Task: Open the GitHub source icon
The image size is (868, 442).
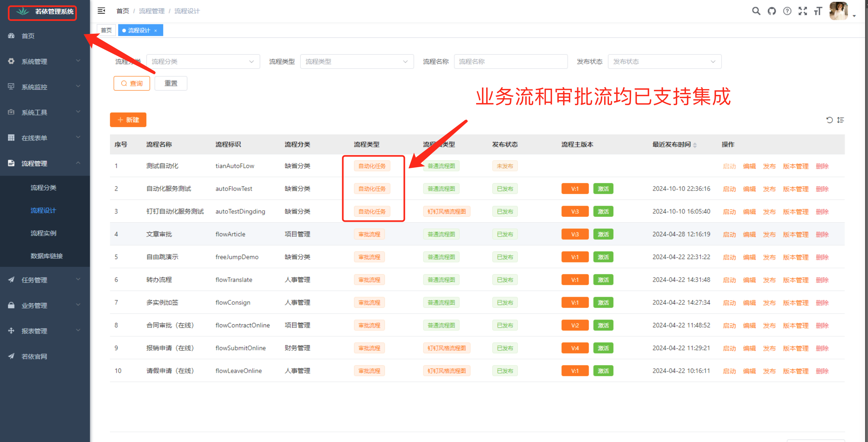Action: point(772,11)
